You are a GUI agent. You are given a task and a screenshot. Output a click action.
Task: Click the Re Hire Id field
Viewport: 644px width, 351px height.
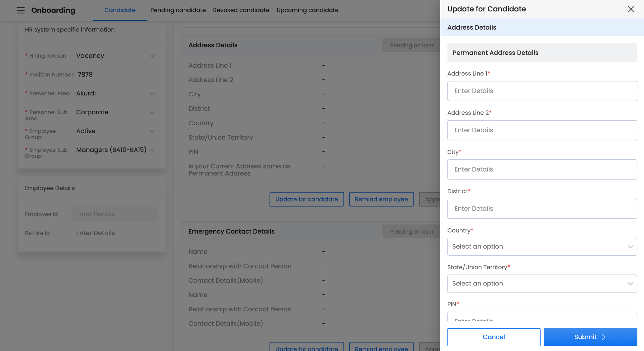tap(115, 233)
